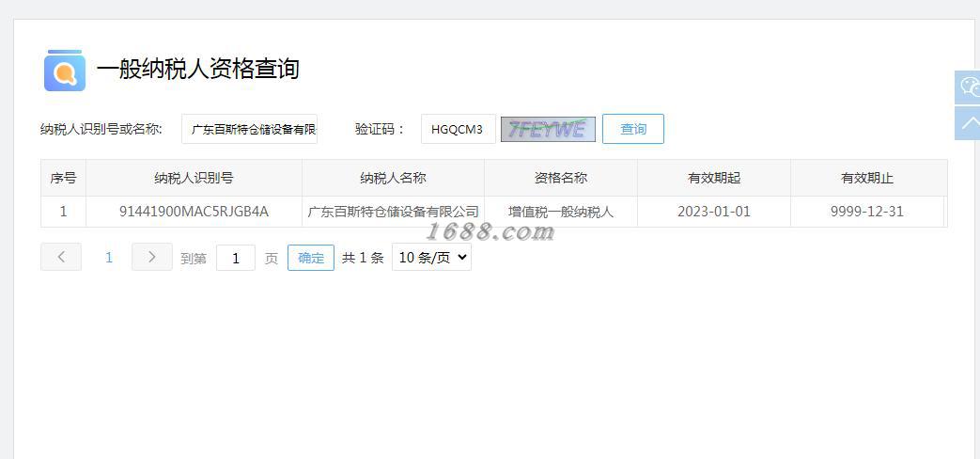
Task: Go to previous page arrow
Action: click(x=61, y=257)
